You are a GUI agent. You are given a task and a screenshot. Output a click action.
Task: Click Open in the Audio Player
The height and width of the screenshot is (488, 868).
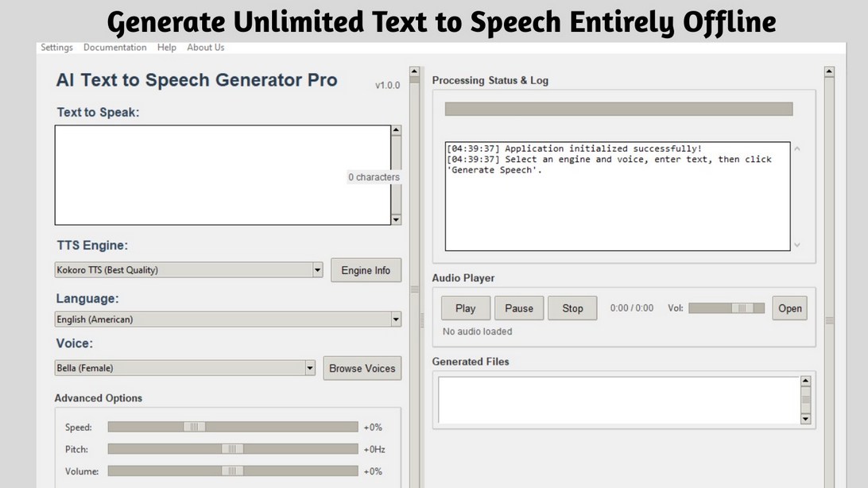789,308
